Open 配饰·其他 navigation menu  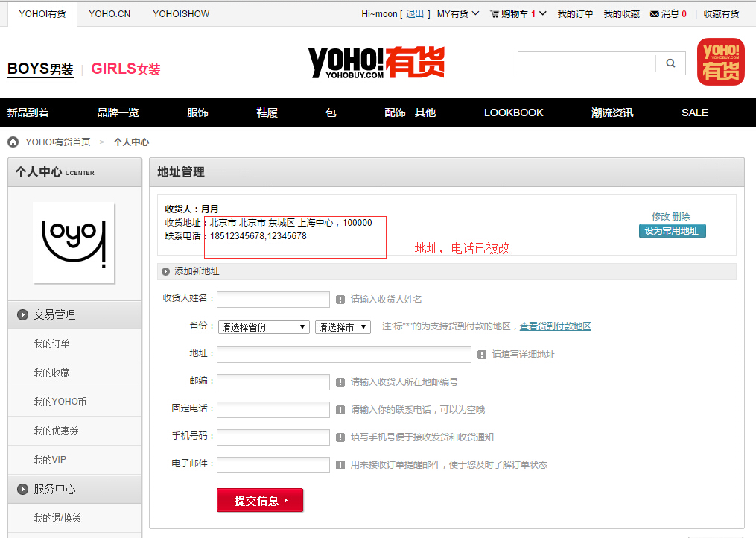click(410, 113)
